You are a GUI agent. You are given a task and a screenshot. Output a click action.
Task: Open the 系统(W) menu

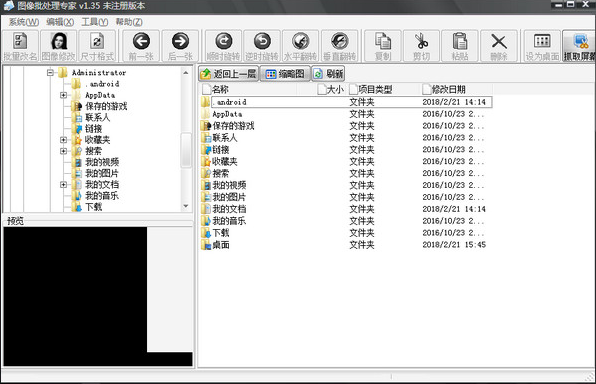(24, 22)
